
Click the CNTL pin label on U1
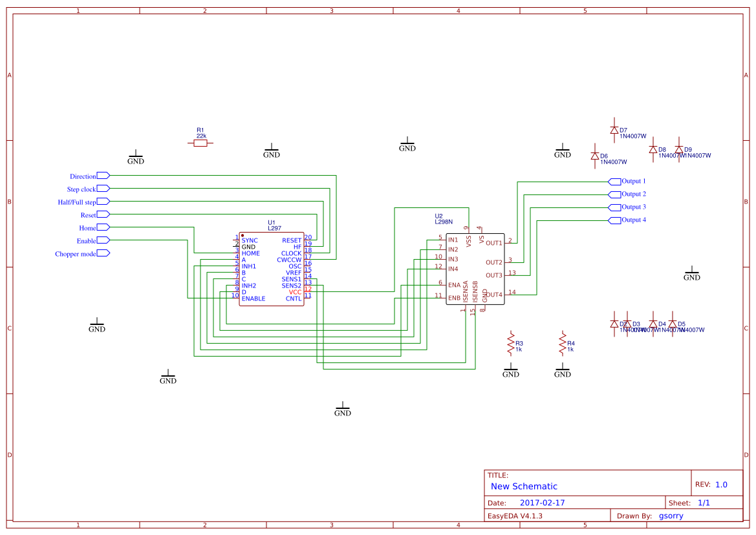294,299
